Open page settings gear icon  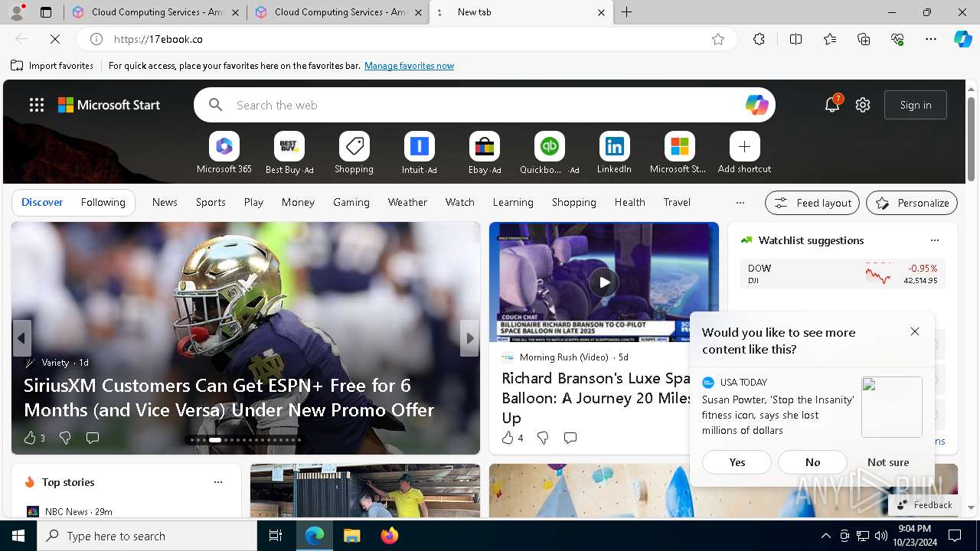863,105
